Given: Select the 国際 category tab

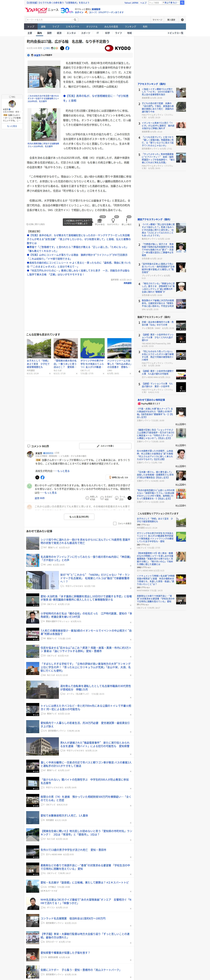Looking at the screenshot, I should [49, 33].
